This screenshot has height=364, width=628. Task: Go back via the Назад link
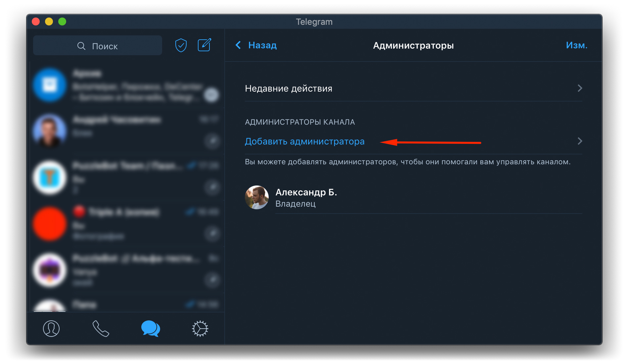click(x=262, y=45)
